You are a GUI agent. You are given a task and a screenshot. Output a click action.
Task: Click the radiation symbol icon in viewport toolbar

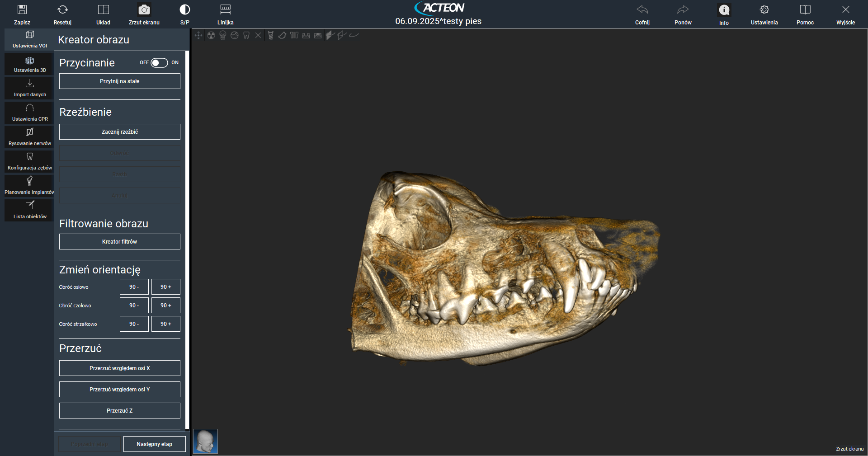[211, 35]
